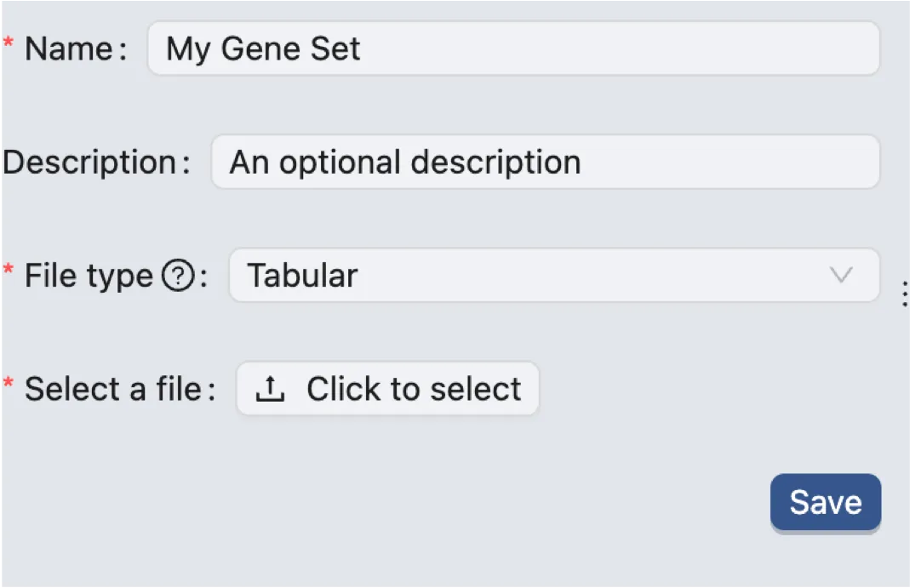Click the Click to select file button
The width and height of the screenshot is (910, 588).
click(x=387, y=388)
